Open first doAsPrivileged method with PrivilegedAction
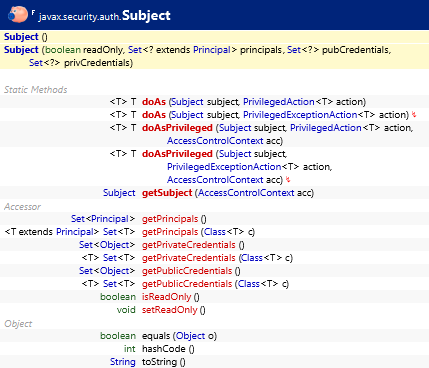The image size is (429, 368). pyautogui.click(x=177, y=128)
